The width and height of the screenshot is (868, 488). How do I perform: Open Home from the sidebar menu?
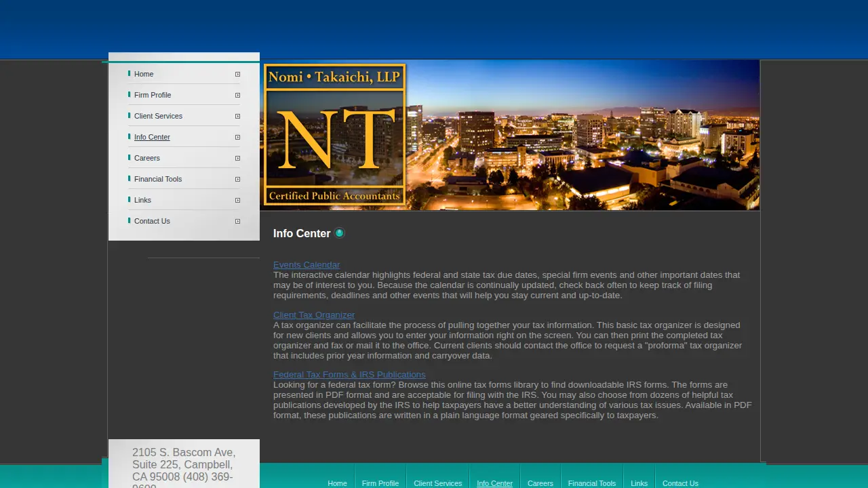(144, 74)
